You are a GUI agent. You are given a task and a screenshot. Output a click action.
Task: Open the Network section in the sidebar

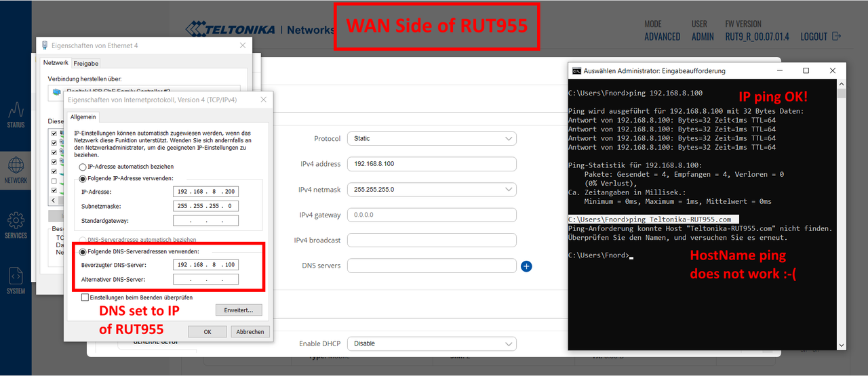point(16,170)
